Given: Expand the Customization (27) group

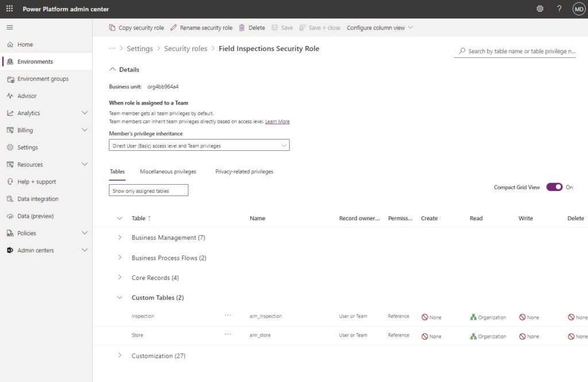Looking at the screenshot, I should tap(119, 356).
